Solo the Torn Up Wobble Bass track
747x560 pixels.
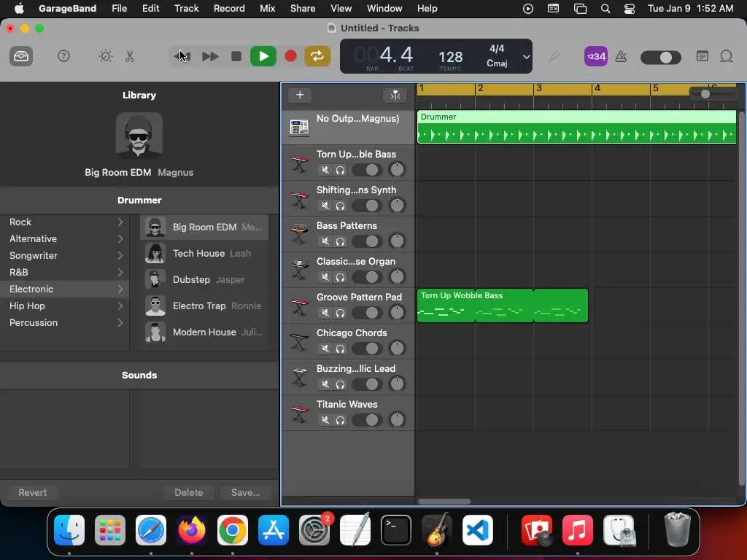(x=340, y=169)
